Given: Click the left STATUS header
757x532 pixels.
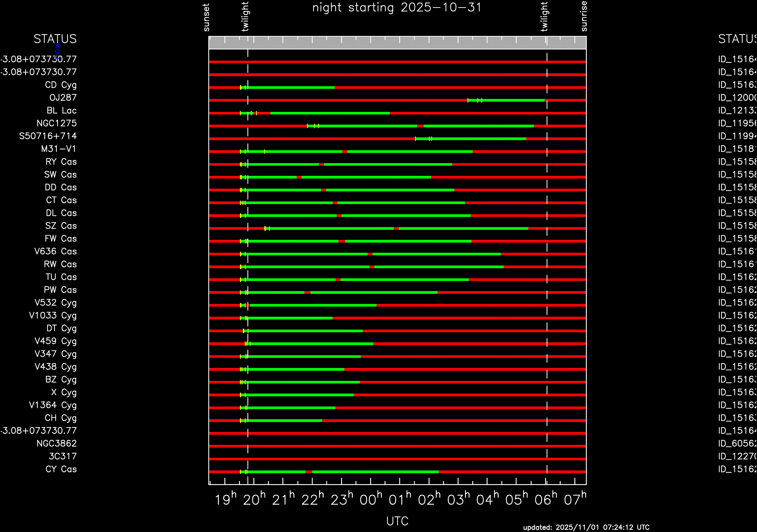Looking at the screenshot, I should click(55, 39).
